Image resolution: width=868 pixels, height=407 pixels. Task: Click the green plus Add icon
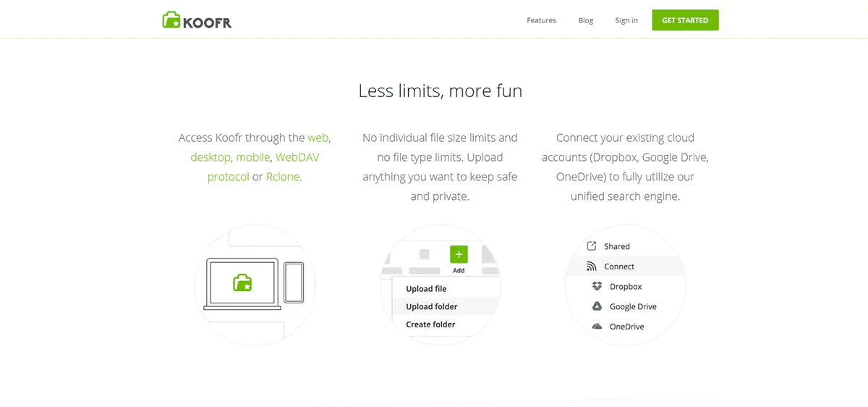[x=459, y=254]
